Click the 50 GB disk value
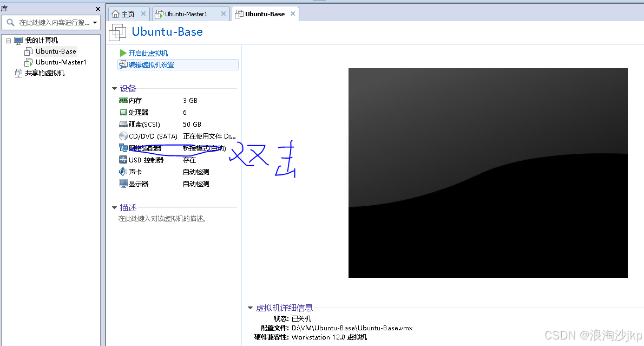The image size is (644, 346). coord(192,124)
